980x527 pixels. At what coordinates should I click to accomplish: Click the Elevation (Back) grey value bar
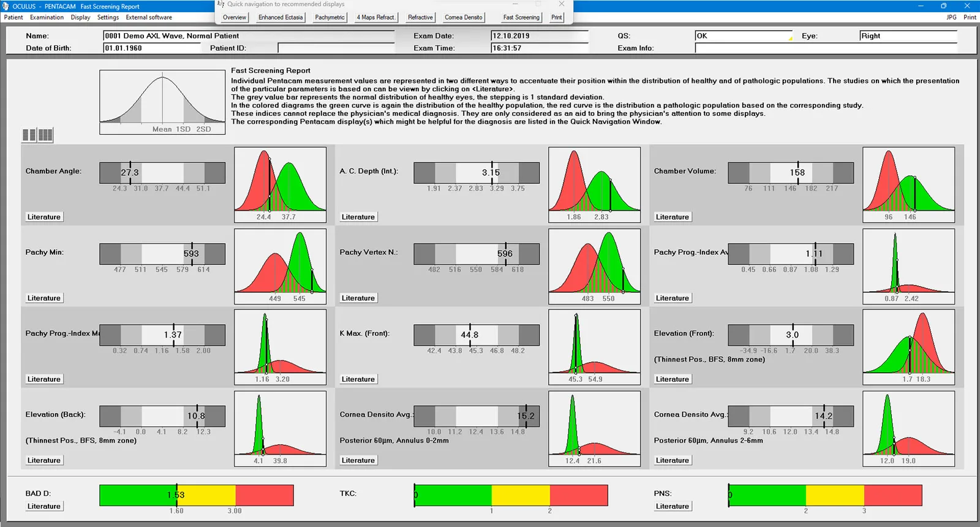point(162,416)
